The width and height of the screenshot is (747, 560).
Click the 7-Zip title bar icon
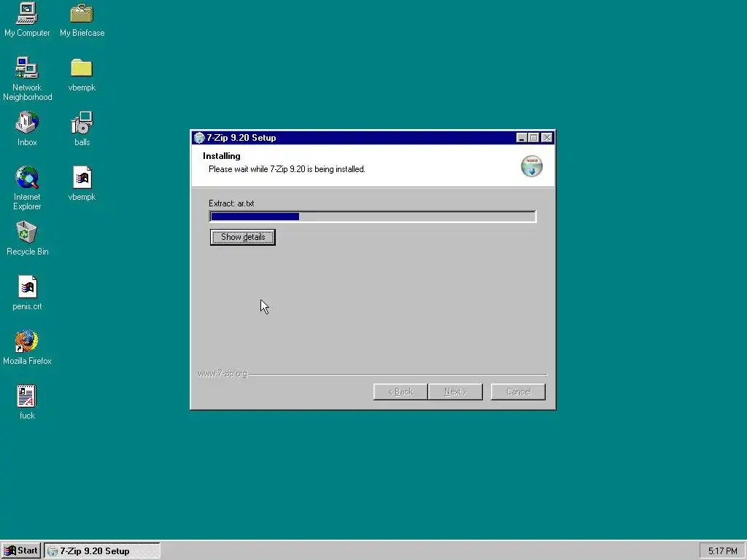(199, 138)
